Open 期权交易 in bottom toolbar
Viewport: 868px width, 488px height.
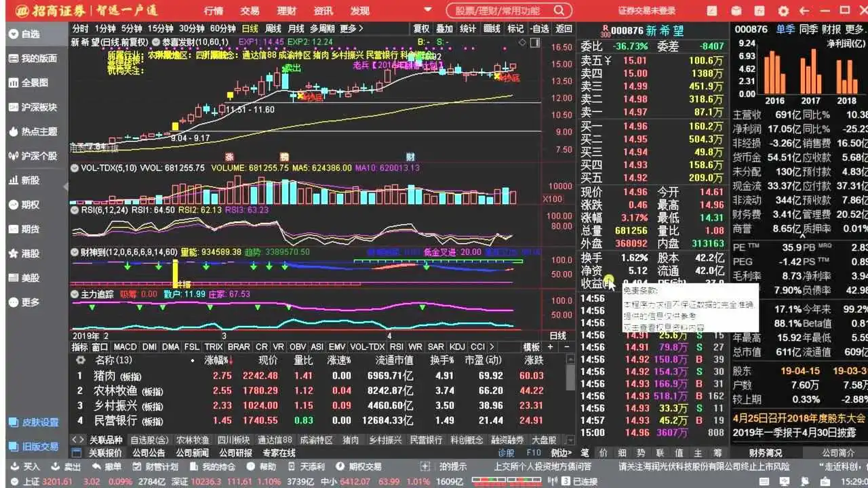coord(359,466)
